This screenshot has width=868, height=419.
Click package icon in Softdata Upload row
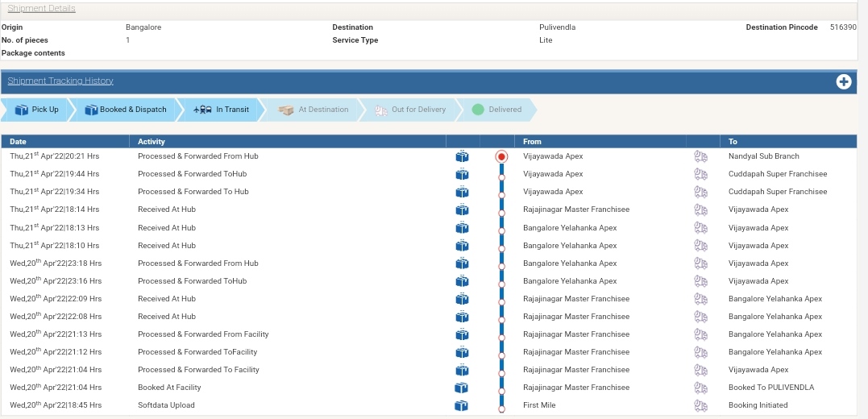point(462,405)
